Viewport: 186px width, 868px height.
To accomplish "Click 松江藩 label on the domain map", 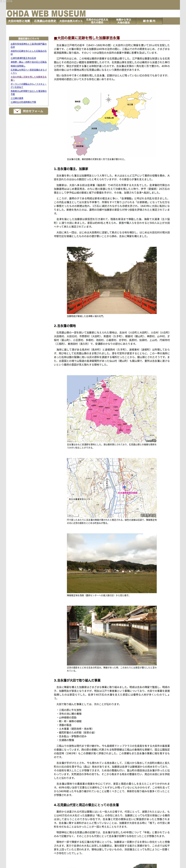I will 130,104.
